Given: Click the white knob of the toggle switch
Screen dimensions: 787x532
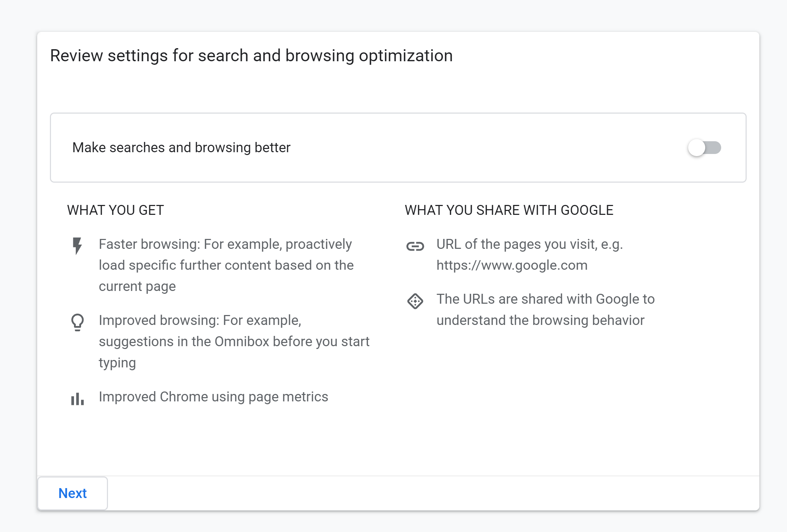Looking at the screenshot, I should click(x=697, y=148).
